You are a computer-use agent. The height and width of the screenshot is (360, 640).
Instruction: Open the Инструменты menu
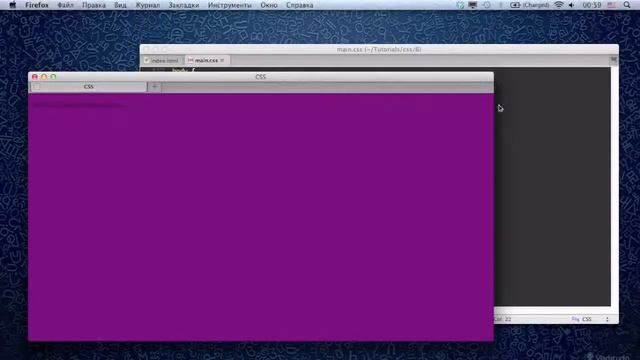pyautogui.click(x=230, y=5)
